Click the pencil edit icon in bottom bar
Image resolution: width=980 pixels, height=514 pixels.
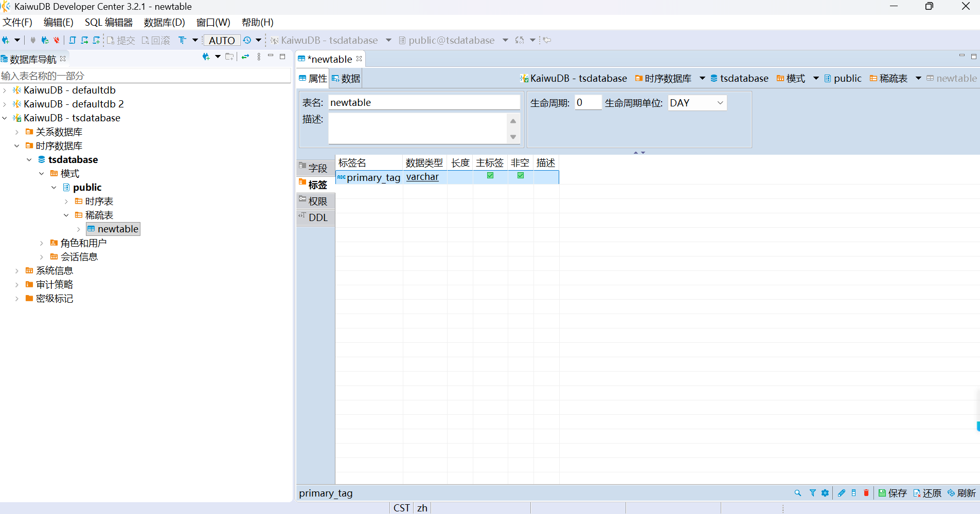pyautogui.click(x=842, y=493)
